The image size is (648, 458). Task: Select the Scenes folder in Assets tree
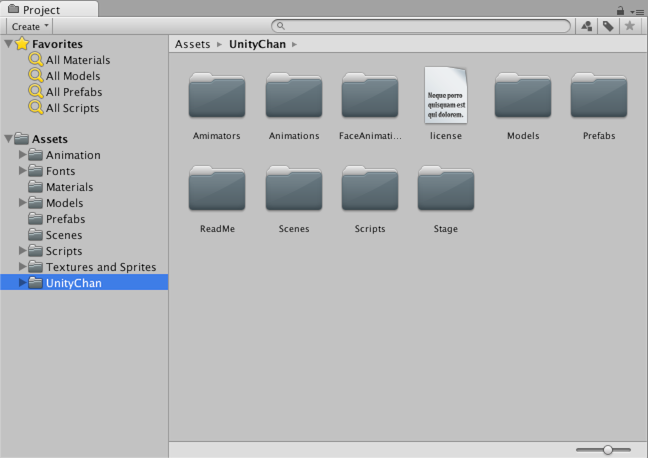click(x=55, y=235)
